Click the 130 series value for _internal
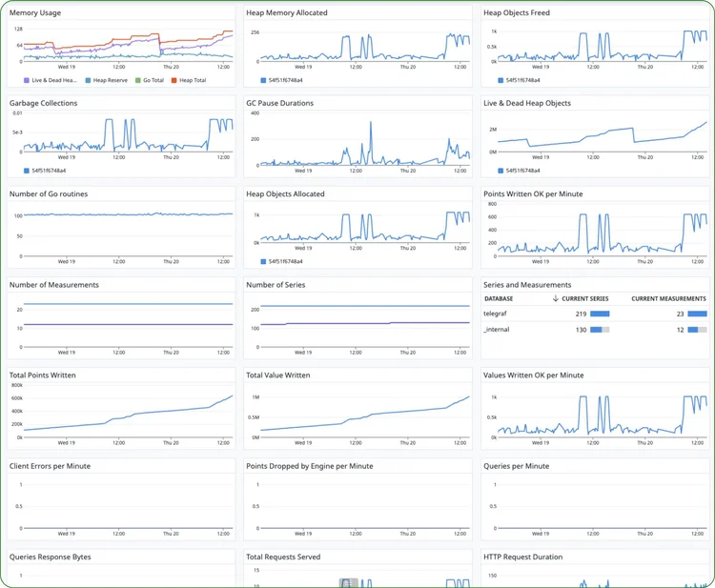The image size is (715, 588). (x=581, y=330)
